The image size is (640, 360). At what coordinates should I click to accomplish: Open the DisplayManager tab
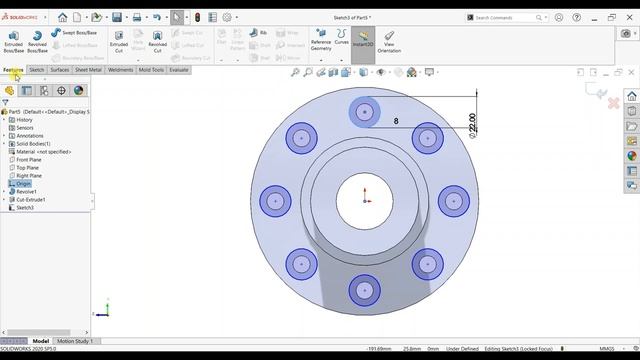(x=78, y=91)
